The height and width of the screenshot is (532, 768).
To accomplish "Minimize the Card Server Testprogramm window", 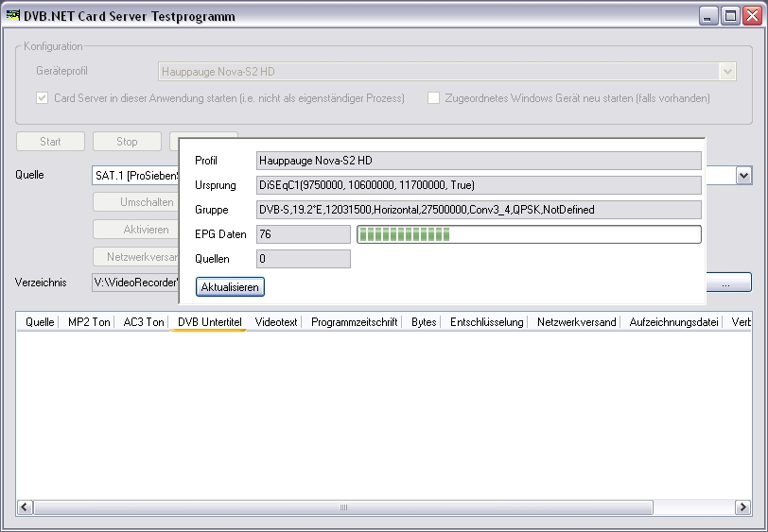I will coord(708,16).
